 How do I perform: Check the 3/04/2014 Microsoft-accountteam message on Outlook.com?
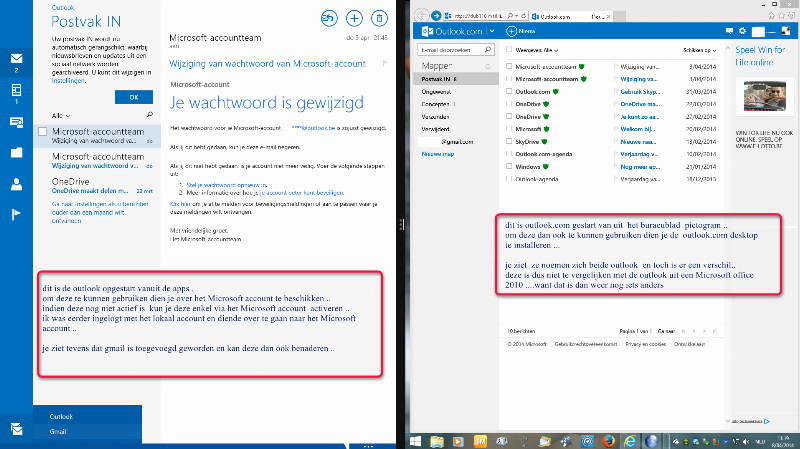pyautogui.click(x=509, y=66)
